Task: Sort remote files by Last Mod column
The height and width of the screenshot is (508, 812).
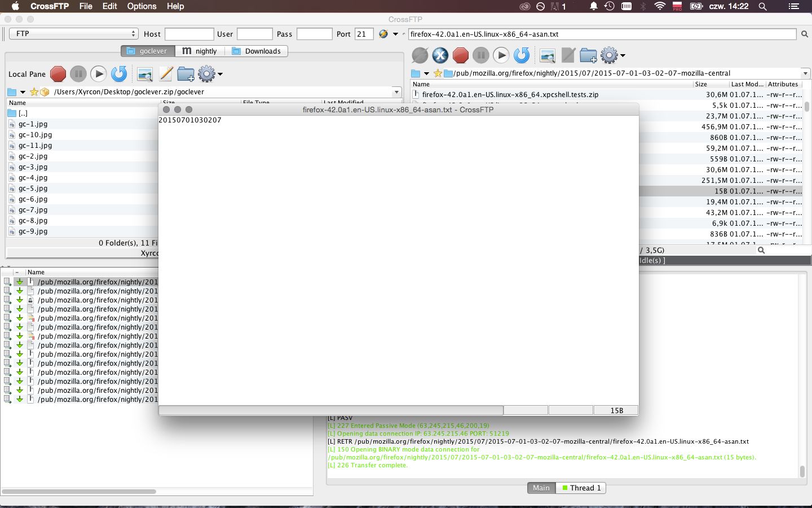Action: [747, 84]
